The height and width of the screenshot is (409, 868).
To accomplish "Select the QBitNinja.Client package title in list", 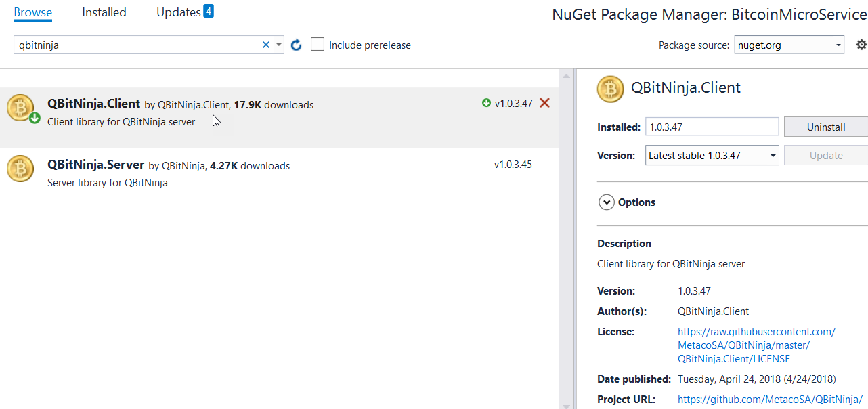I will [x=94, y=104].
